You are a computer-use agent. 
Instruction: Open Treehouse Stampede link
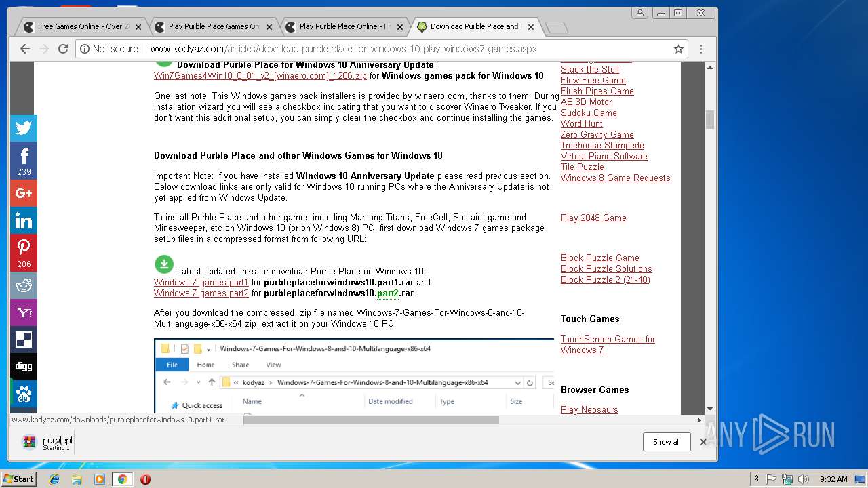tap(602, 145)
